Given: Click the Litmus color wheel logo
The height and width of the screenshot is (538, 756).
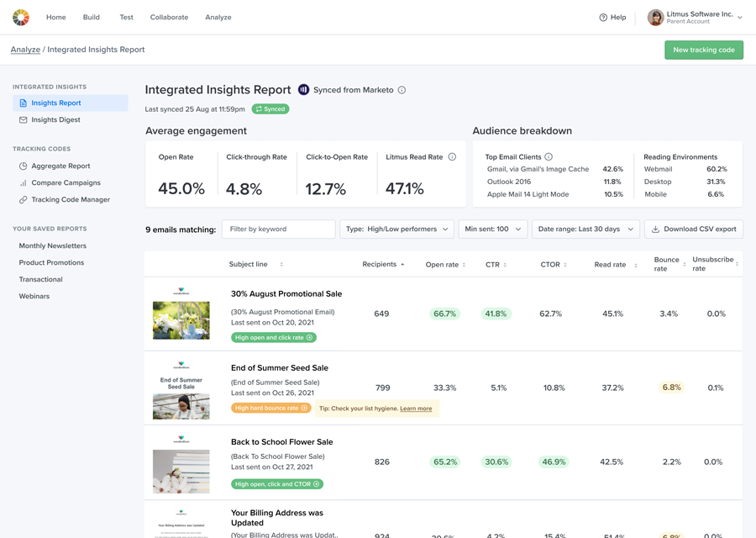Looking at the screenshot, I should coord(21,18).
